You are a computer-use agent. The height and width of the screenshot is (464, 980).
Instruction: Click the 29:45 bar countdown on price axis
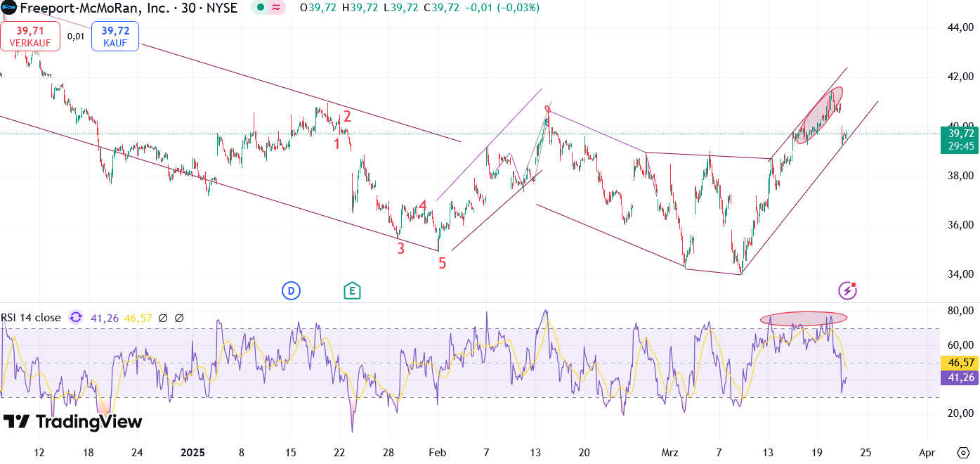point(960,146)
